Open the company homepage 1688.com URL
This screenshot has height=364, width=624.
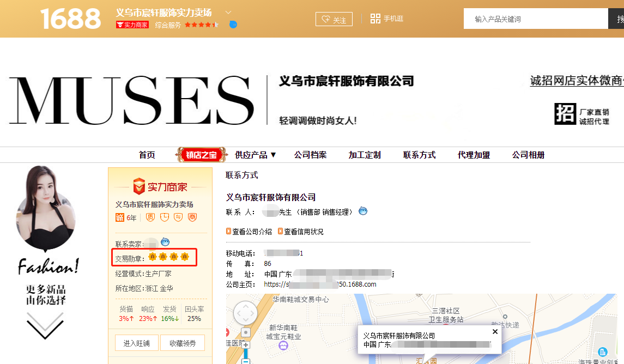coord(320,284)
